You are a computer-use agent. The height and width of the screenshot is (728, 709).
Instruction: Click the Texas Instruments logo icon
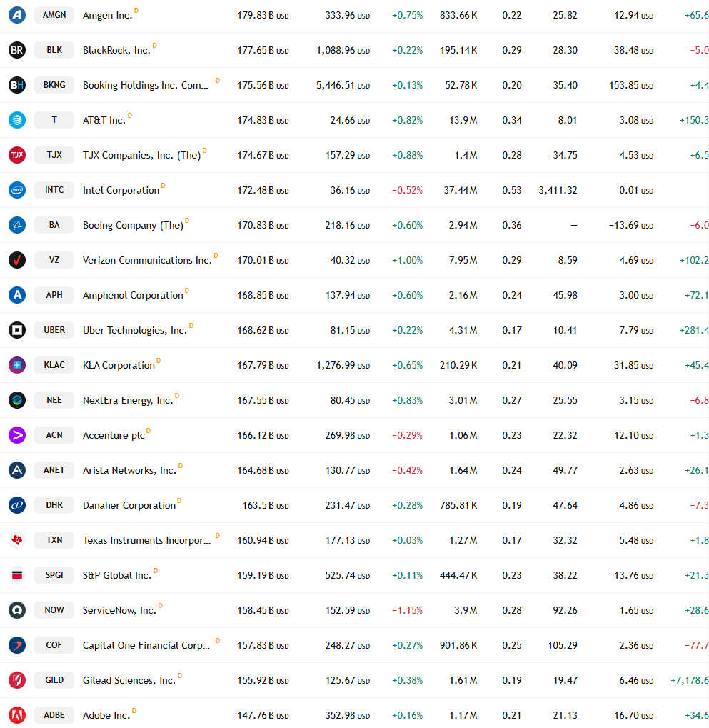pos(17,540)
